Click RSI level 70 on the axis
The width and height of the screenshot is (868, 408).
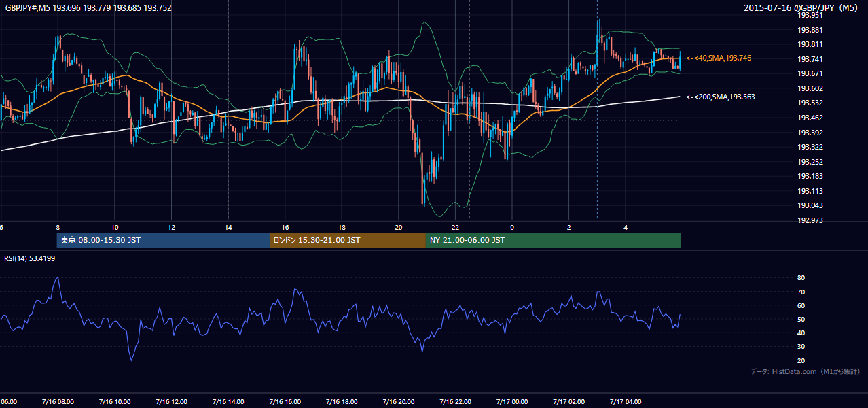[801, 292]
